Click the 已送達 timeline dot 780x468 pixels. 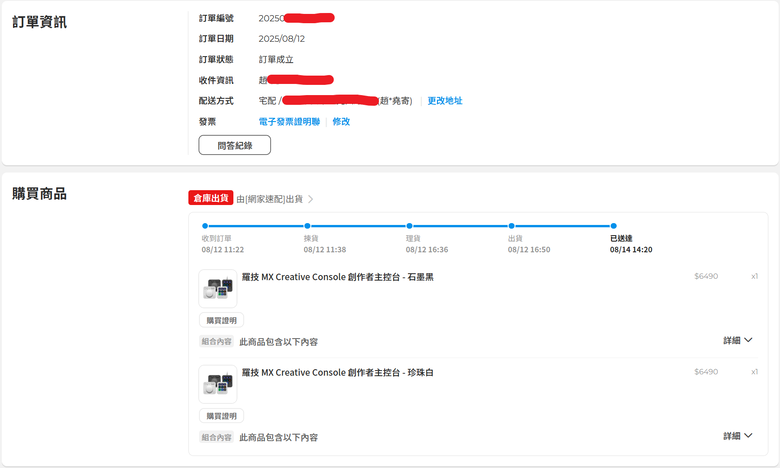point(614,226)
